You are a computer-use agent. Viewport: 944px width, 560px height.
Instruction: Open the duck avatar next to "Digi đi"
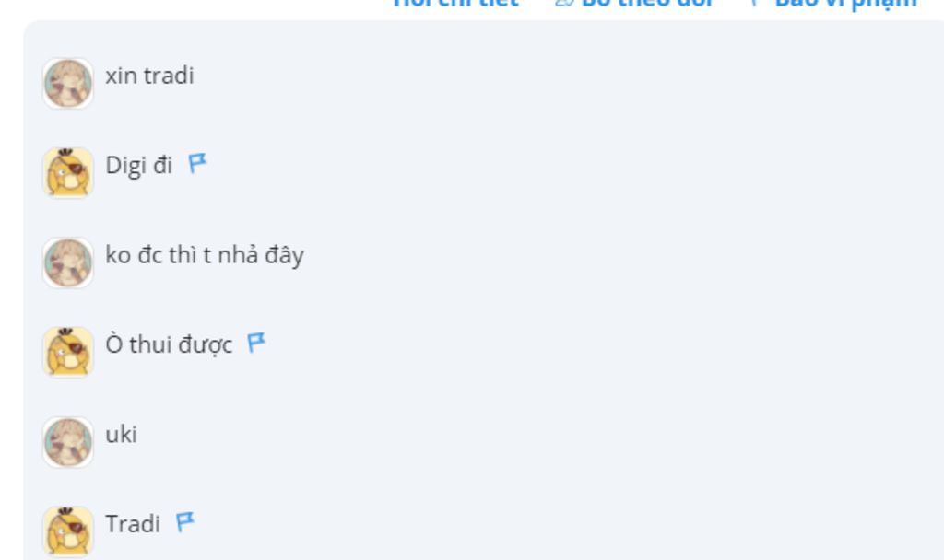click(68, 172)
